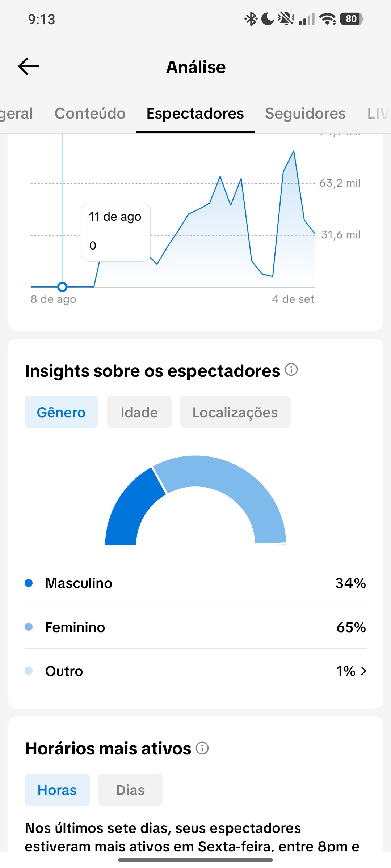Open info icon beside Insights sobre os espectadores
This screenshot has height=868, width=391.
pos(291,370)
